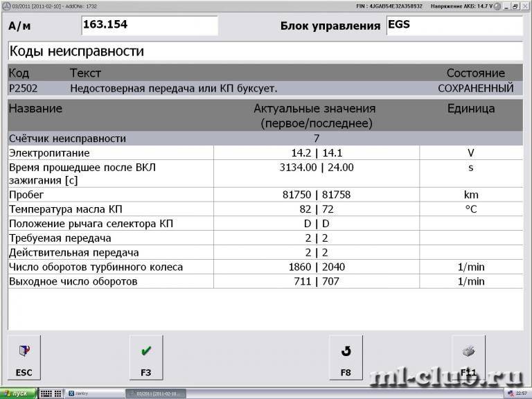
Task: Select the Число оборотов турбинного колеса row
Action: coord(265,267)
